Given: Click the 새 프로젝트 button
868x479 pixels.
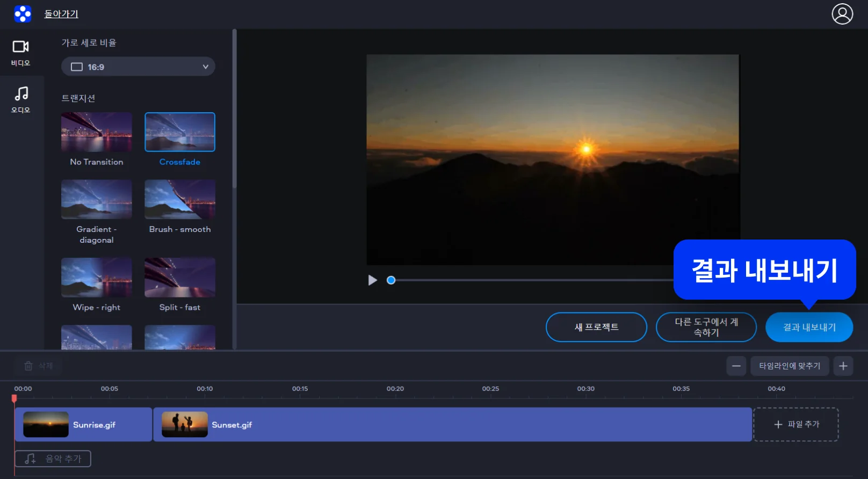Looking at the screenshot, I should tap(596, 327).
